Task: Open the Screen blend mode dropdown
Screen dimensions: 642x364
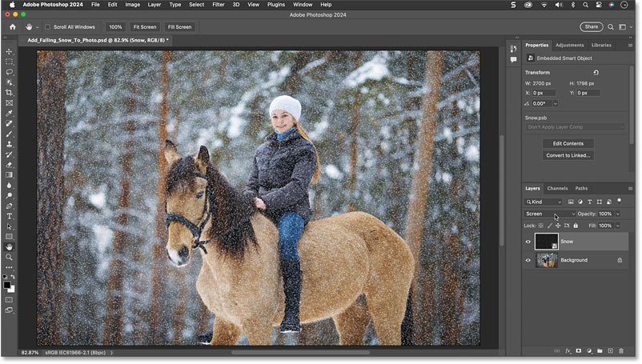Action: point(549,214)
